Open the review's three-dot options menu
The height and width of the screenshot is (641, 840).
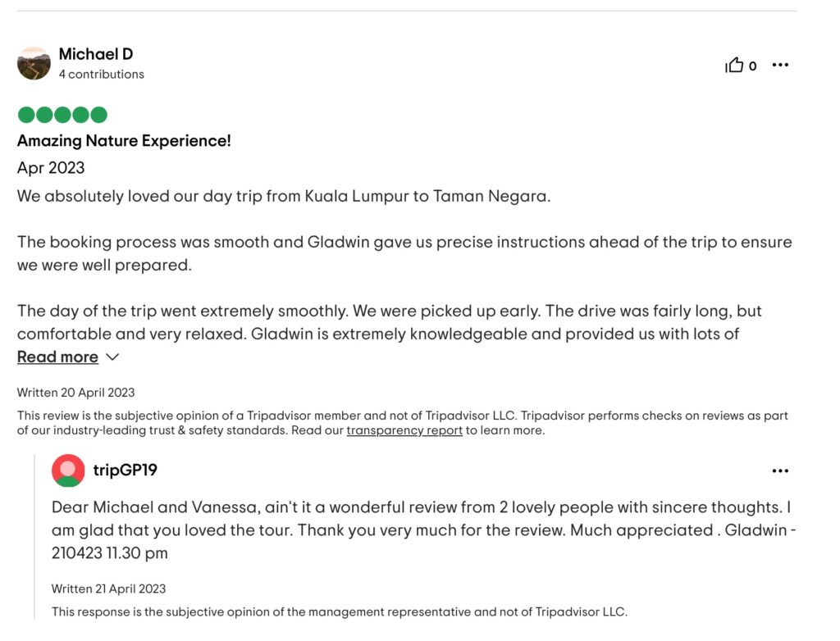tap(780, 65)
